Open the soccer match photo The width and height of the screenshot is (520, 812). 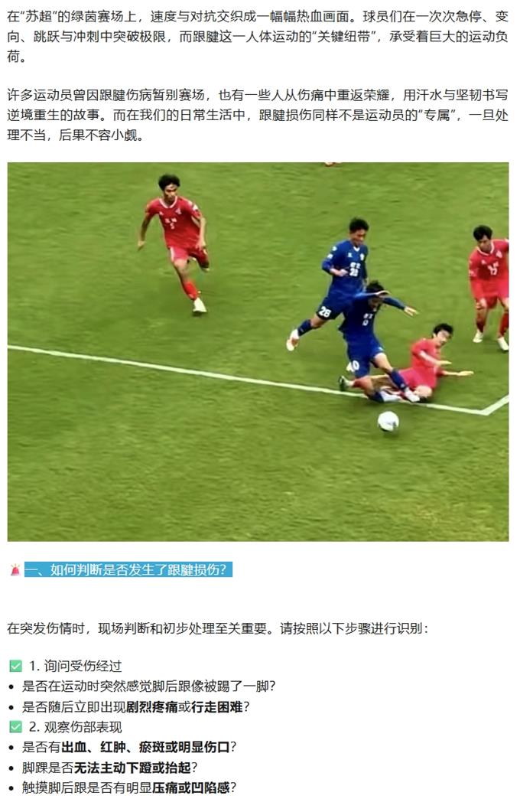258,352
